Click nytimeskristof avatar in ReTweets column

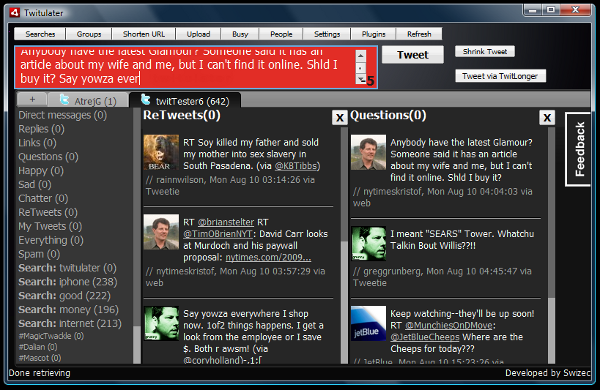tap(161, 232)
